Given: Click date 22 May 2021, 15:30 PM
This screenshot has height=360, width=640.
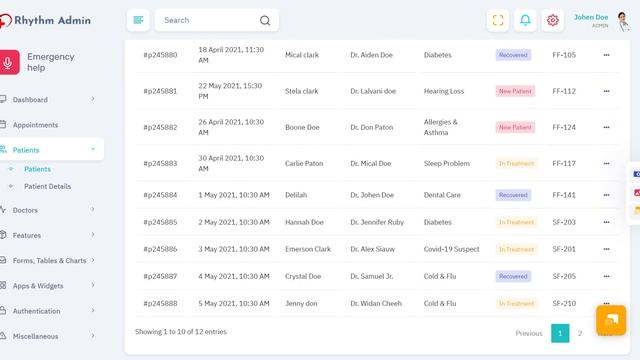Looking at the screenshot, I should [x=230, y=91].
